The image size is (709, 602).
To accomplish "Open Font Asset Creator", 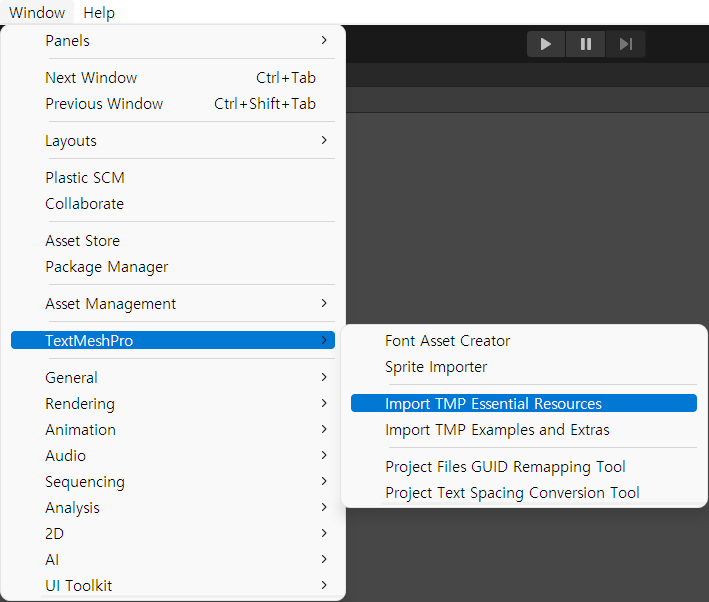I will [x=524, y=341].
